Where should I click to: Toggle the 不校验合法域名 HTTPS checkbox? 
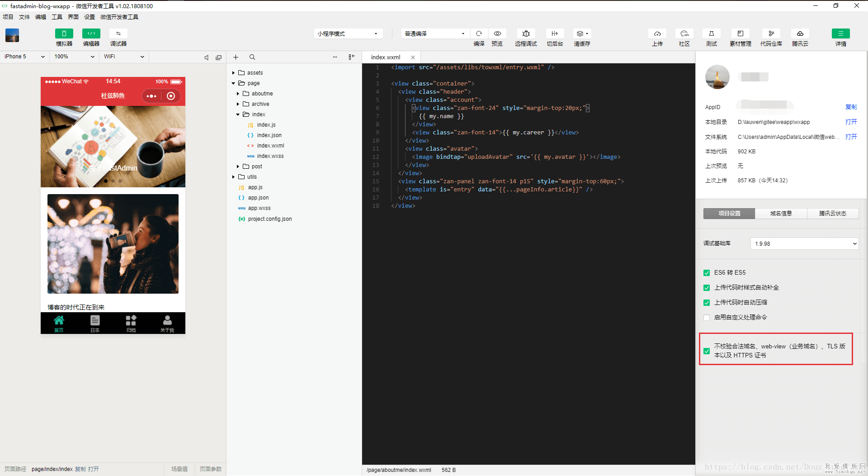click(x=707, y=351)
